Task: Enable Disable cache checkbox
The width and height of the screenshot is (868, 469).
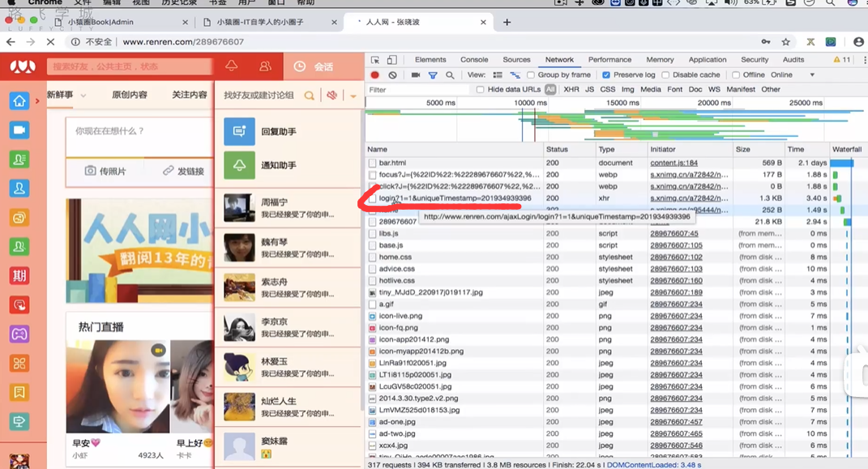Action: pyautogui.click(x=665, y=75)
